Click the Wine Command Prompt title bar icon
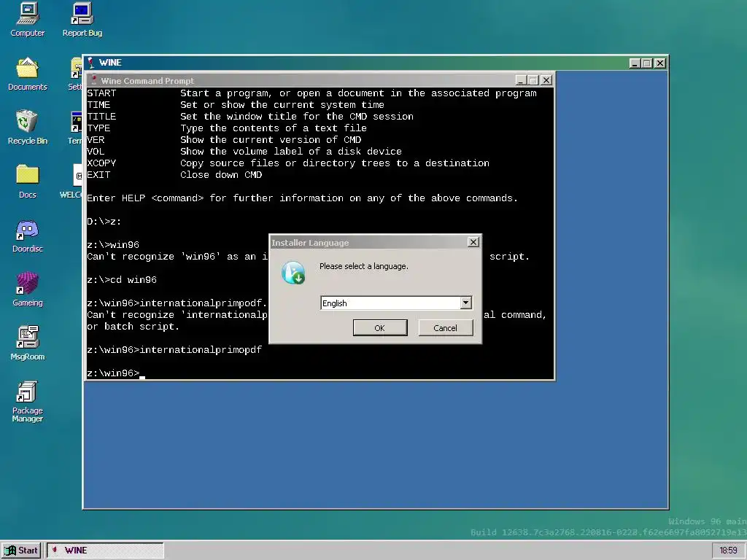The image size is (747, 560). pyautogui.click(x=93, y=80)
